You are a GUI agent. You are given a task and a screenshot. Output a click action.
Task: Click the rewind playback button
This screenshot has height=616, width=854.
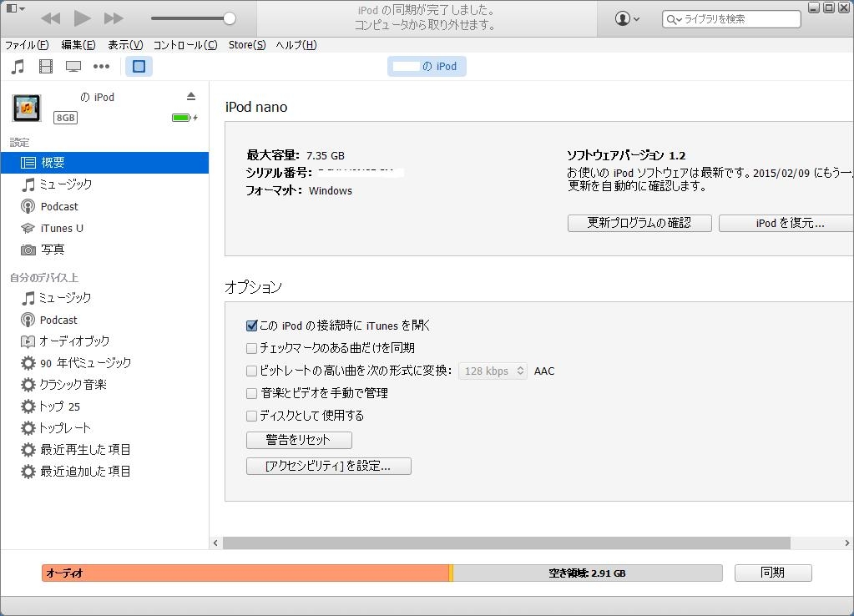[51, 18]
